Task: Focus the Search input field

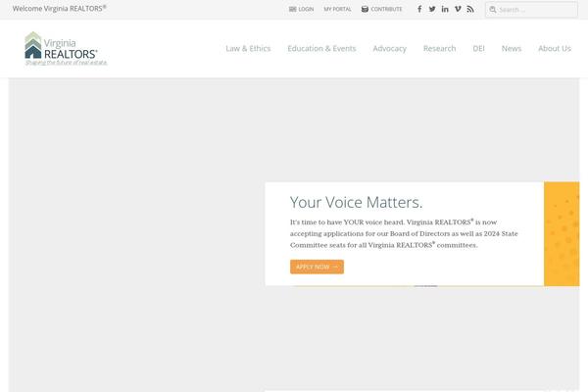Action: (x=531, y=10)
